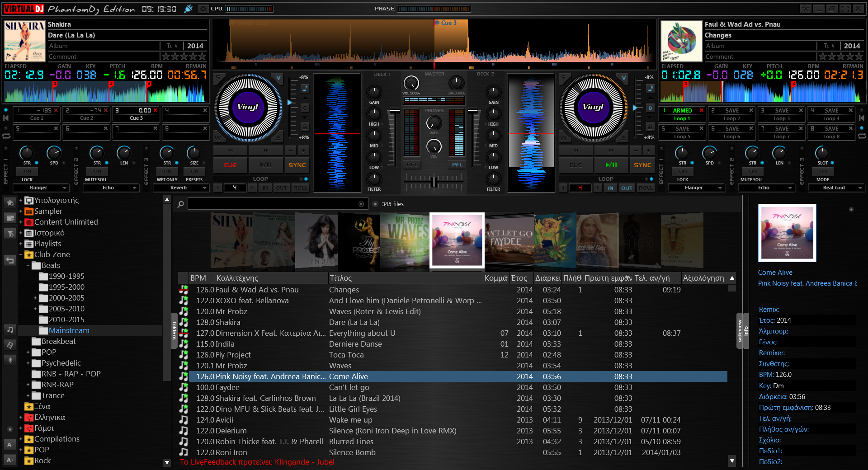Toggle Reverb WET ONLY on deck 1
The height and width of the screenshot is (470, 868).
167,172
